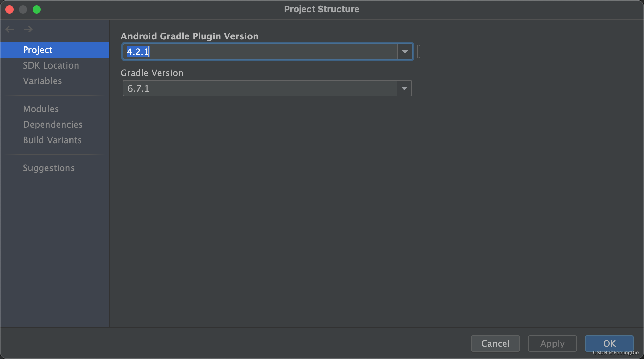Click the green zoom window button

pos(37,9)
